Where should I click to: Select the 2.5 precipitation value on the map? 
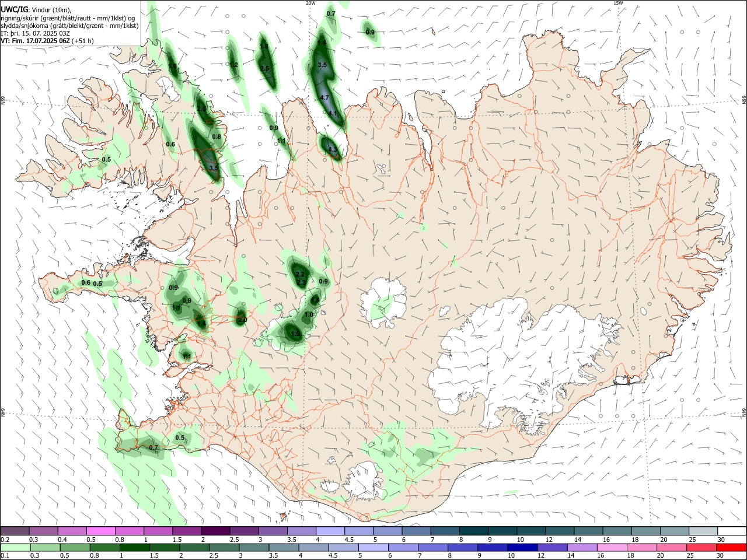click(x=264, y=68)
